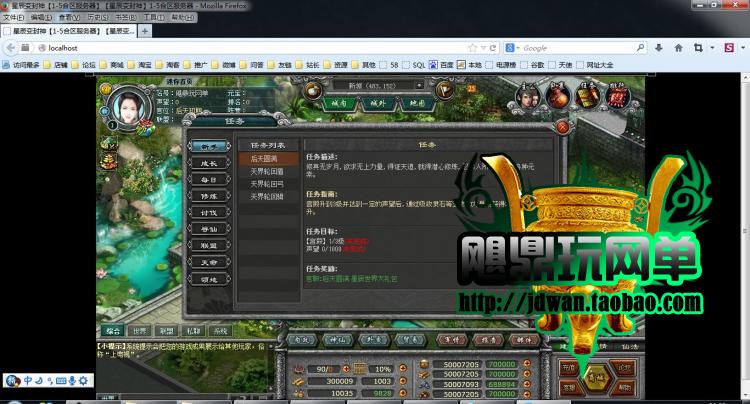Reload the page with refresh icon
The height and width of the screenshot is (404, 750).
point(493,48)
